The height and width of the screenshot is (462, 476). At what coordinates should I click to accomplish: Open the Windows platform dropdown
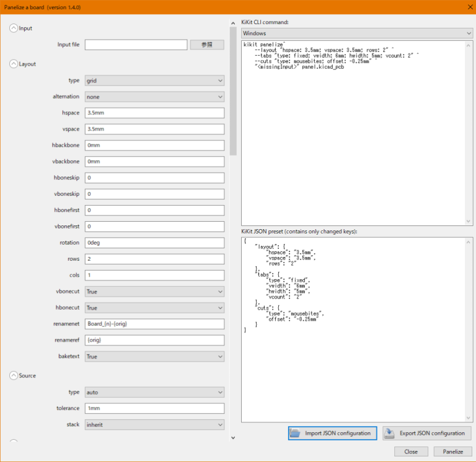click(x=356, y=33)
